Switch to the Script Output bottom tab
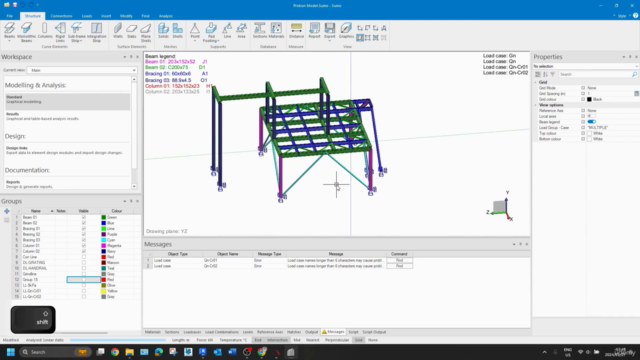640x360 pixels. [x=374, y=332]
